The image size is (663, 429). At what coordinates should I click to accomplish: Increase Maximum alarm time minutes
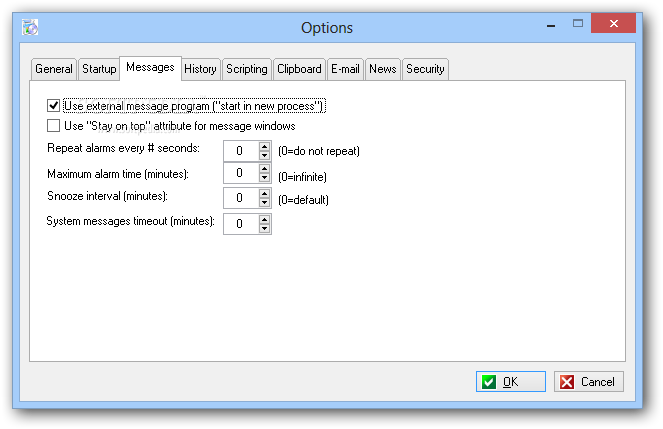(x=265, y=168)
